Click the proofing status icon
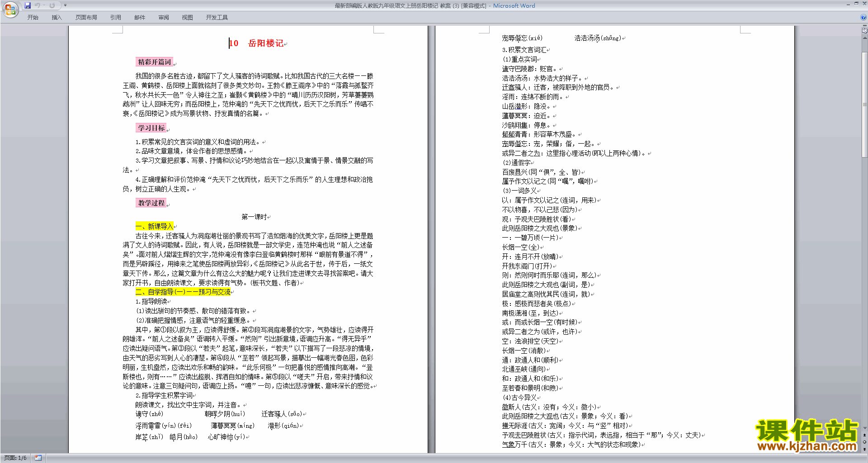Screen dimensions: 868x463 38,458
